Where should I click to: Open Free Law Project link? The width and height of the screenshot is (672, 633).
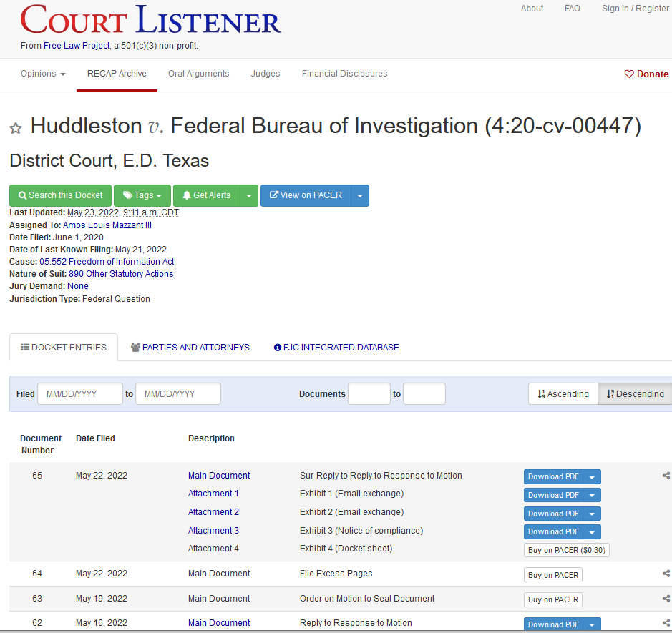tap(77, 46)
